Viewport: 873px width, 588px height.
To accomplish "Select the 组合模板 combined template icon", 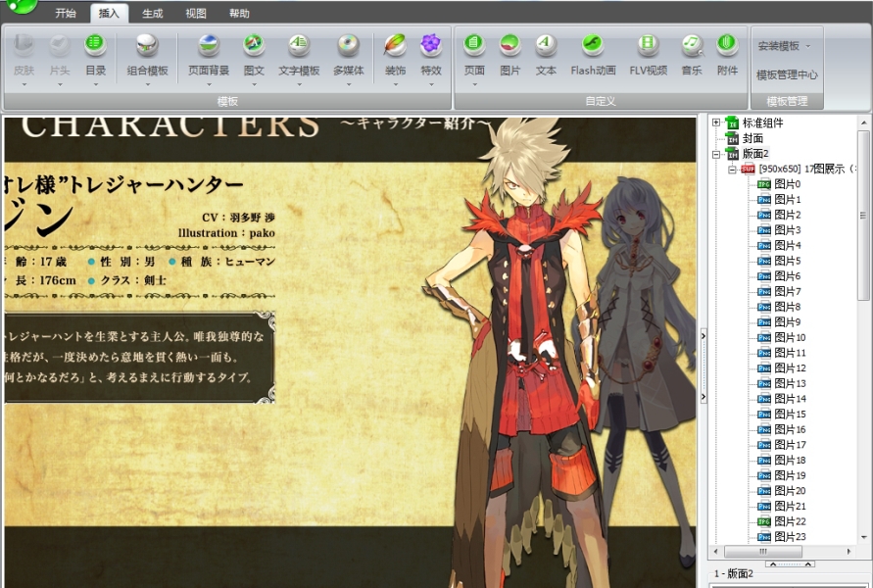I will 147,45.
